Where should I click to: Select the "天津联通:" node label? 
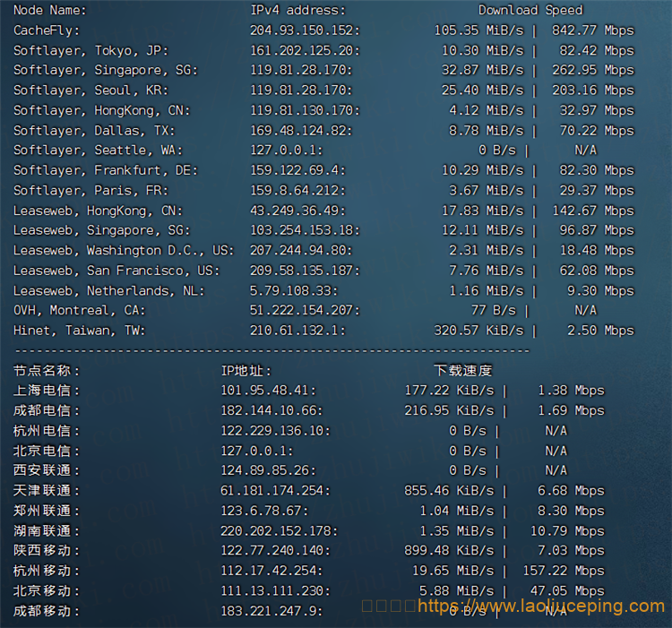coord(47,491)
